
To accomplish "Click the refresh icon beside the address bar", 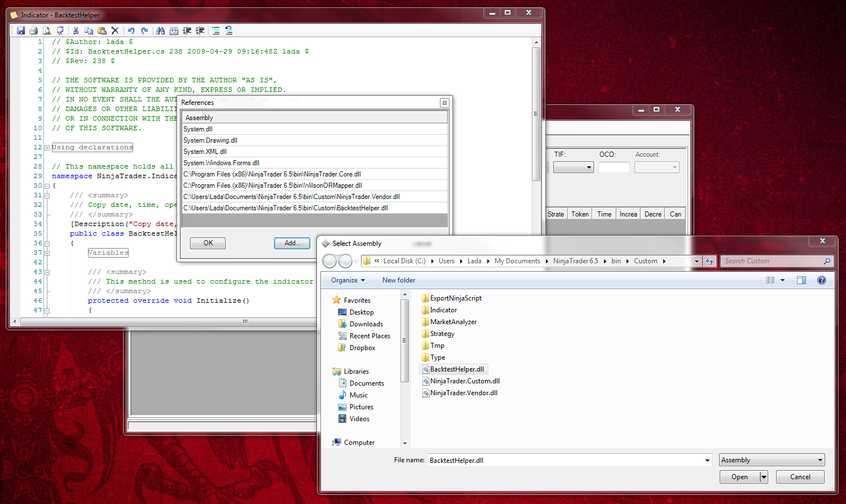I will pos(710,261).
